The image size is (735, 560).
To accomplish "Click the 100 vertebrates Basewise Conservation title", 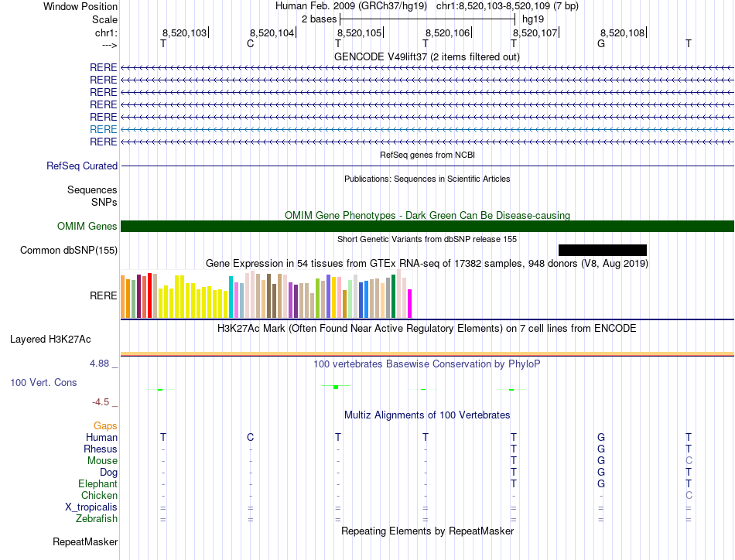I will [427, 364].
